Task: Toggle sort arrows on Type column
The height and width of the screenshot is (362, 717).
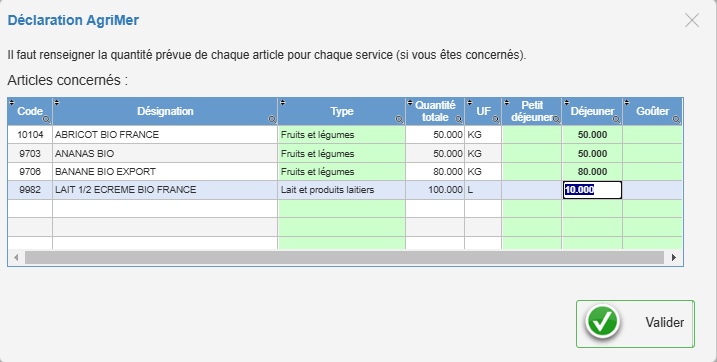Action: click(x=283, y=102)
